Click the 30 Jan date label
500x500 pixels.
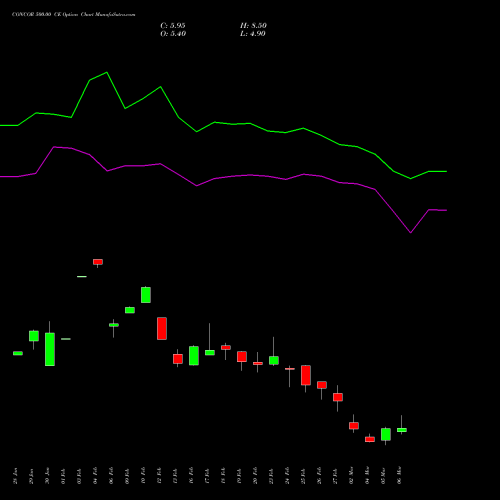tap(47, 476)
